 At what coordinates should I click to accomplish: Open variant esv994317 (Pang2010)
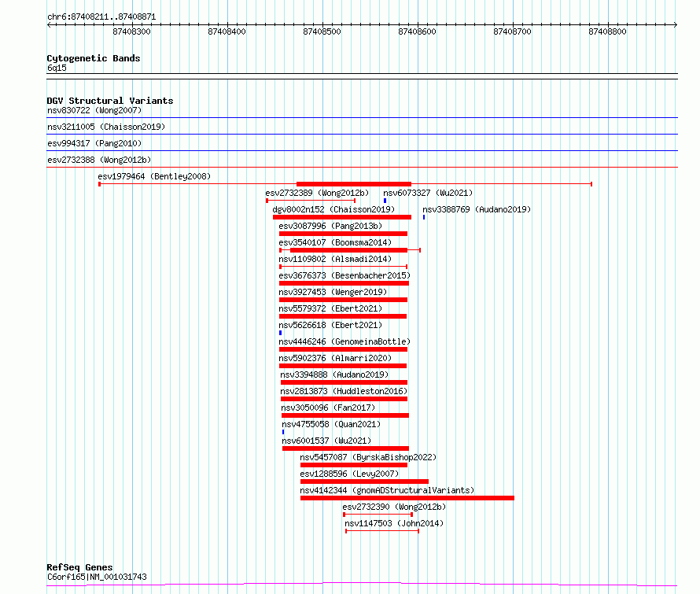coord(94,143)
